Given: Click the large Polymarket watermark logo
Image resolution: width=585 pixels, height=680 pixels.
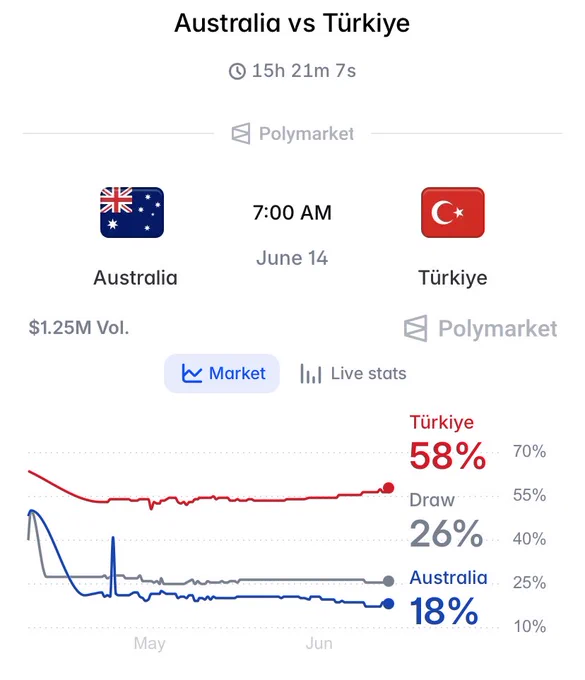Looking at the screenshot, I should tap(415, 328).
